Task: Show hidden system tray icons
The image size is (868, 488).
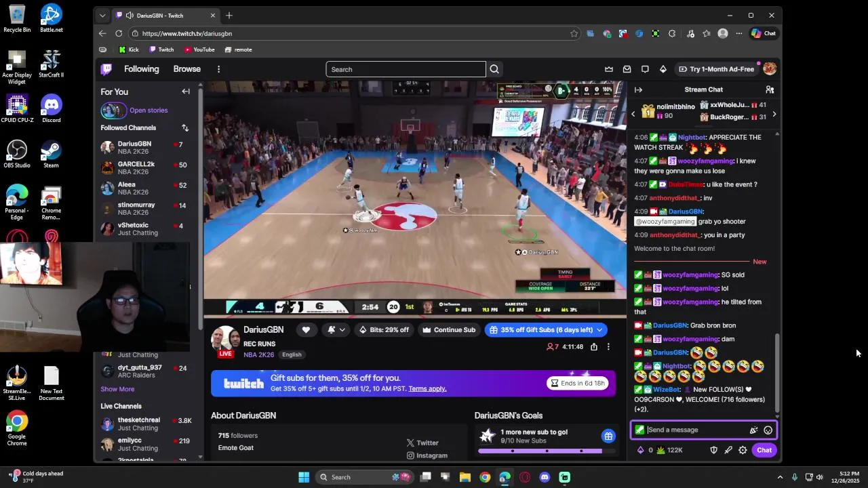Action: (x=780, y=477)
